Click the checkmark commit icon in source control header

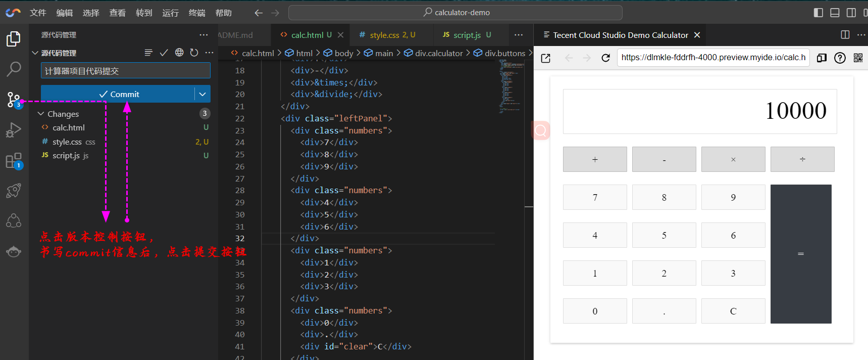[x=164, y=53]
